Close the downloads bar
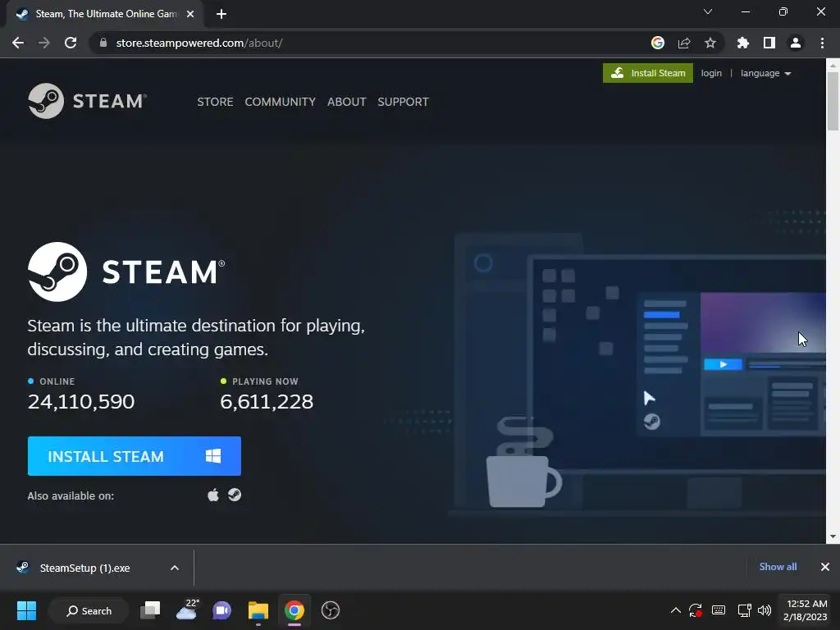Image resolution: width=840 pixels, height=630 pixels. [x=825, y=567]
